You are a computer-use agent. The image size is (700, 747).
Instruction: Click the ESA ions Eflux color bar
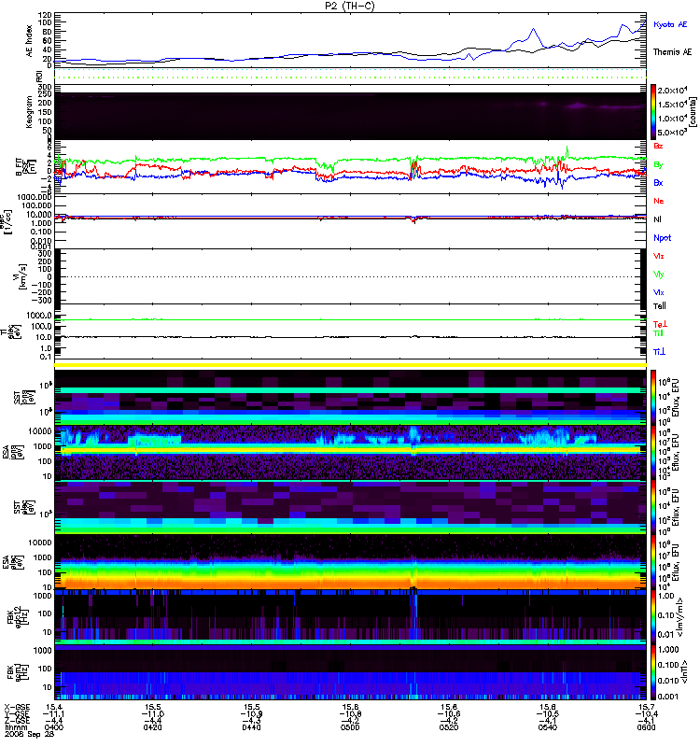(x=653, y=453)
